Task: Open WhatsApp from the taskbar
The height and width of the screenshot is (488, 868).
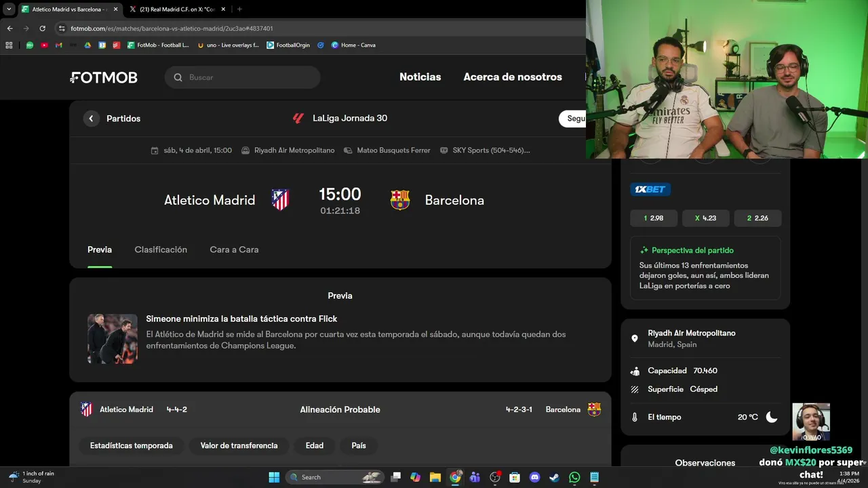Action: pos(574,477)
